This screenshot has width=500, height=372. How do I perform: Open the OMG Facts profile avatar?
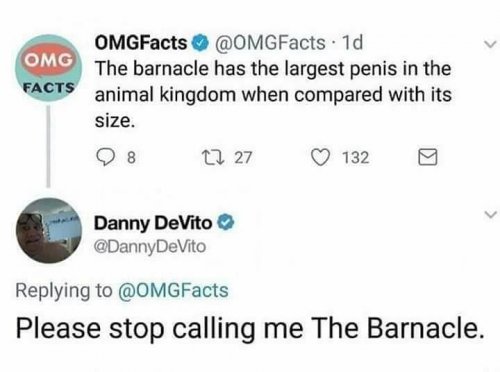(48, 69)
